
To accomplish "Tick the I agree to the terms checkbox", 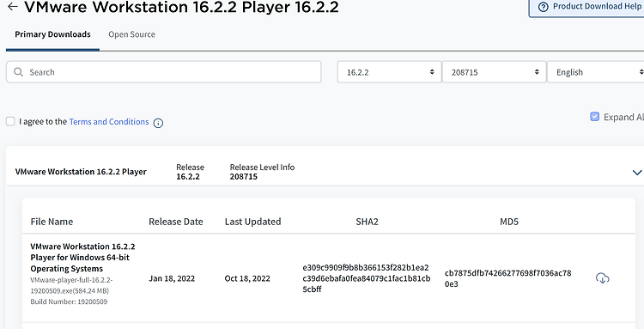I will 10,121.
